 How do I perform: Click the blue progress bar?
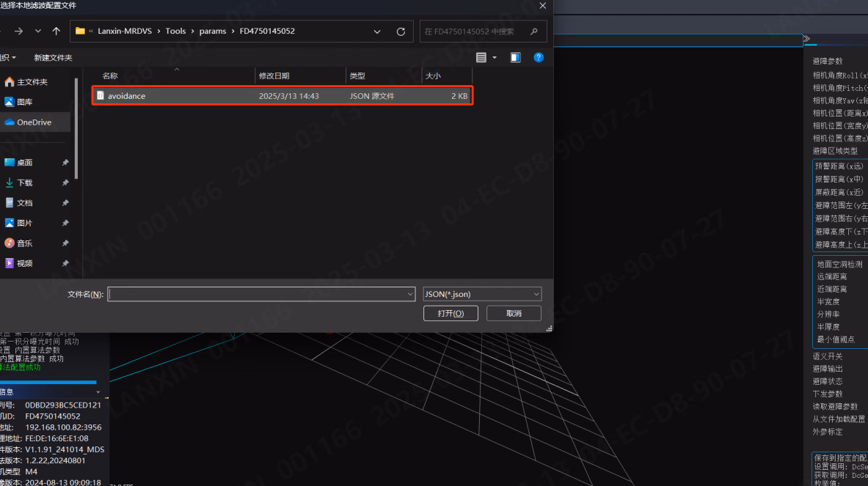(48, 382)
